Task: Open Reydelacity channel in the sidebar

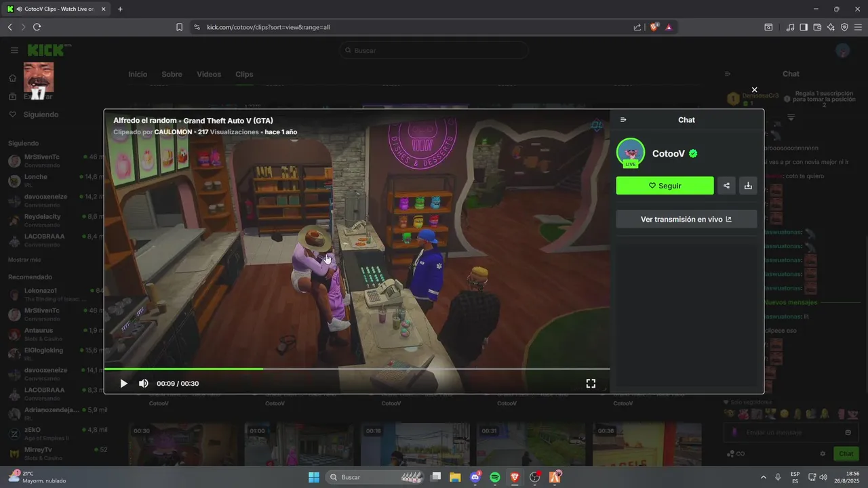Action: (x=54, y=220)
